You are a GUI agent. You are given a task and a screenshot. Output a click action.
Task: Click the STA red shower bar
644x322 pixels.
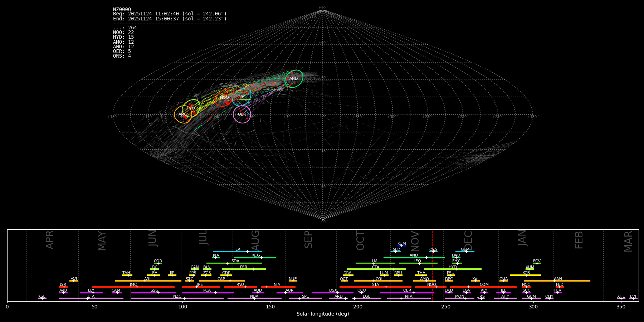tap(375, 287)
